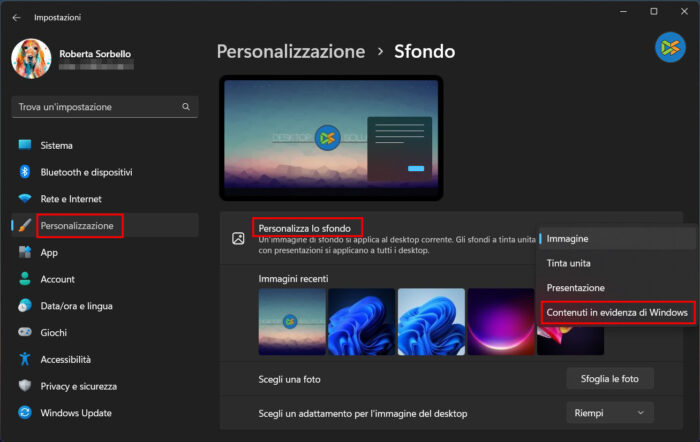Click the Sfoglia le foto button
Screen dimensions: 700x442
click(610, 379)
